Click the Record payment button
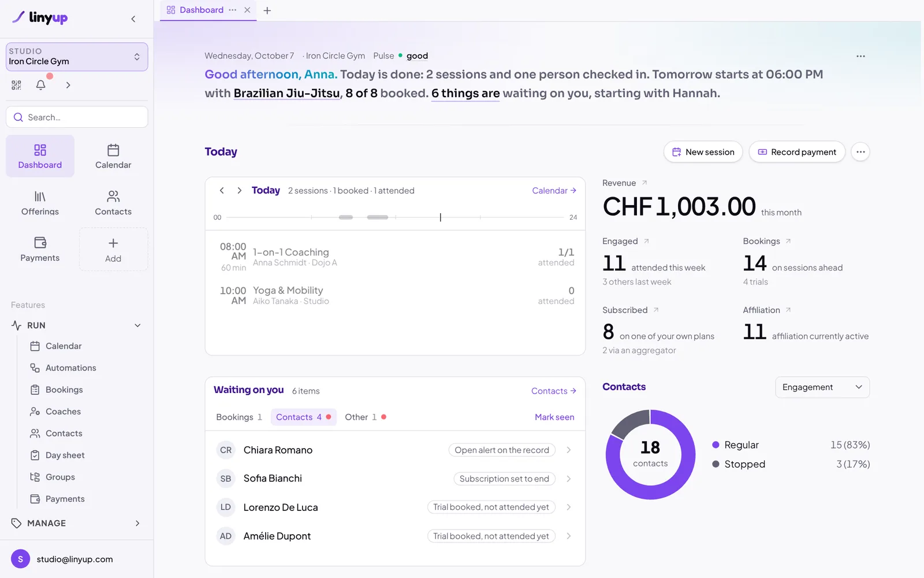This screenshot has height=578, width=924. 797,152
